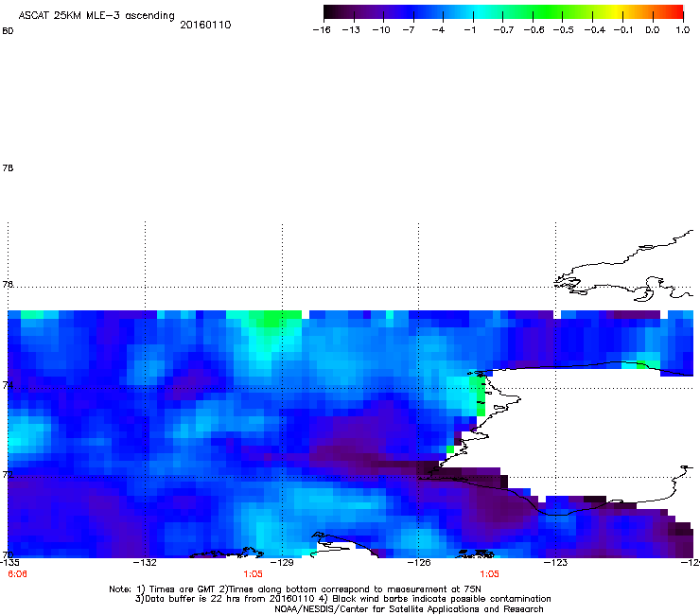700x615 pixels.
Task: Click the -0.4 color bar label
Action: pos(594,30)
